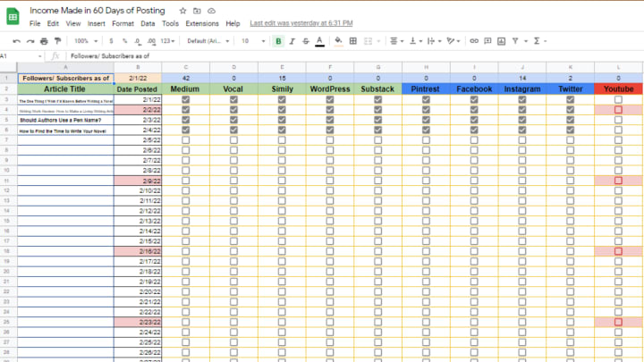Click the move to folder icon
Viewport: 644px width, 362px height.
coord(197,11)
